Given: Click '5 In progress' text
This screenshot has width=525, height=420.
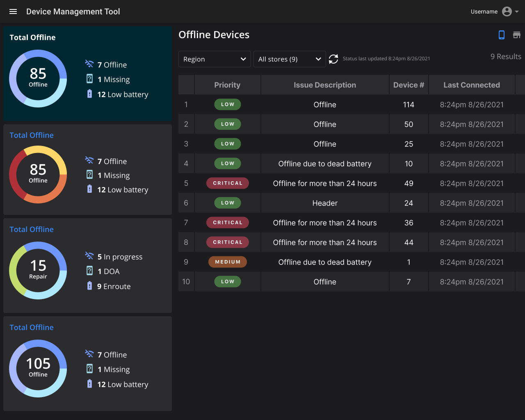Looking at the screenshot, I should 120,257.
